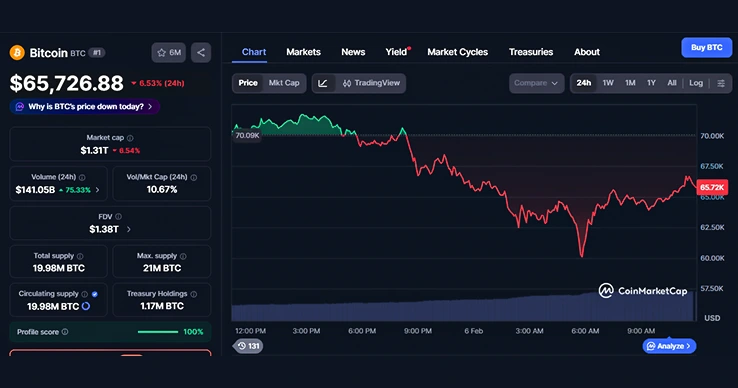Select All time range

(672, 83)
